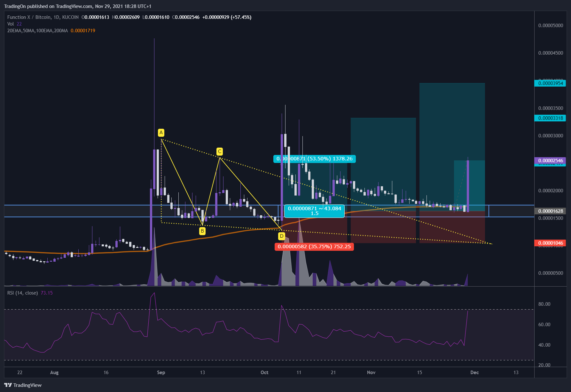Select the yellow point D label
Viewport: 571px width, 392px height.
(x=281, y=236)
